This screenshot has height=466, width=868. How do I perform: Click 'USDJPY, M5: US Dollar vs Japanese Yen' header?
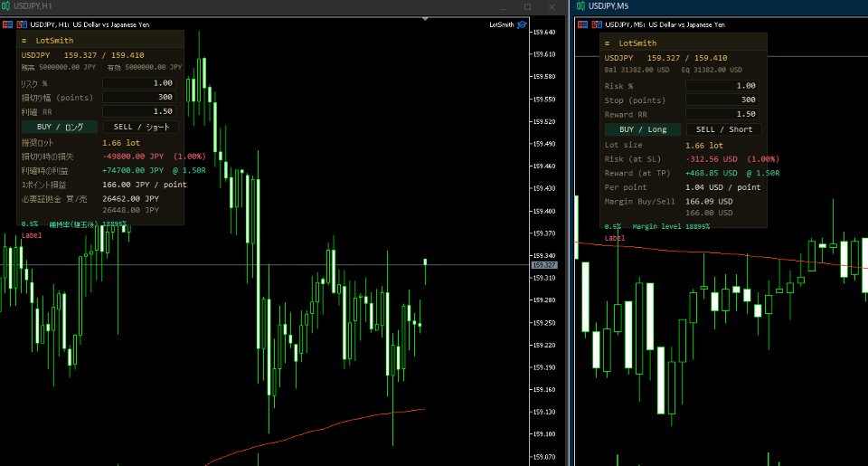[665, 25]
